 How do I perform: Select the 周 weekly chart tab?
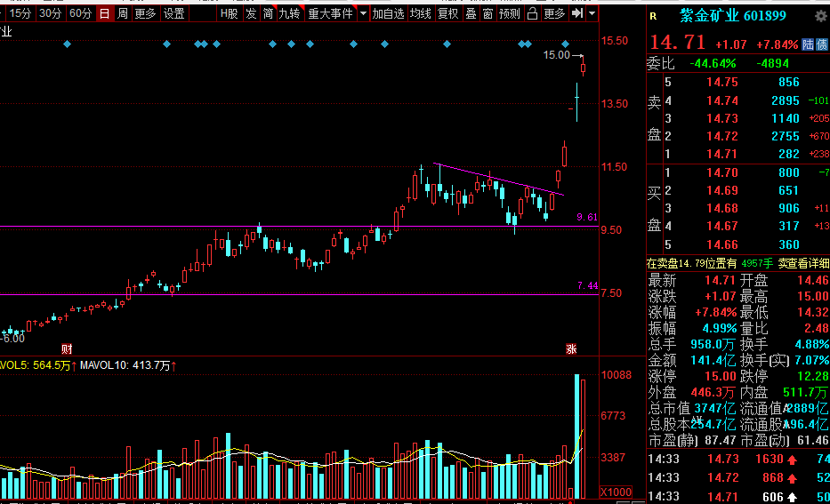122,13
